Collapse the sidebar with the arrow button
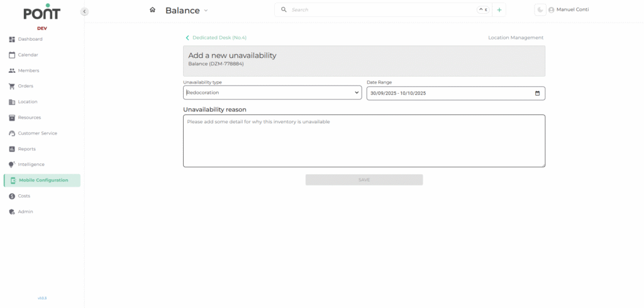 pos(84,11)
